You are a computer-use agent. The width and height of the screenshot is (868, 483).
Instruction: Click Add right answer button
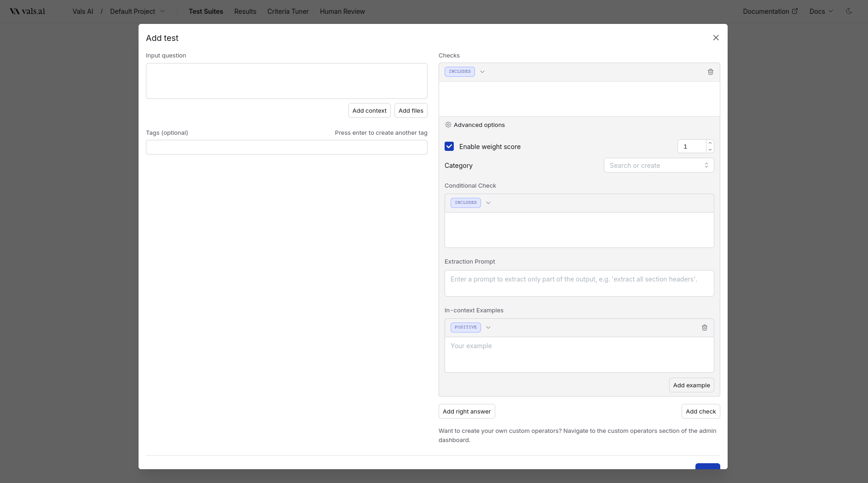[467, 411]
